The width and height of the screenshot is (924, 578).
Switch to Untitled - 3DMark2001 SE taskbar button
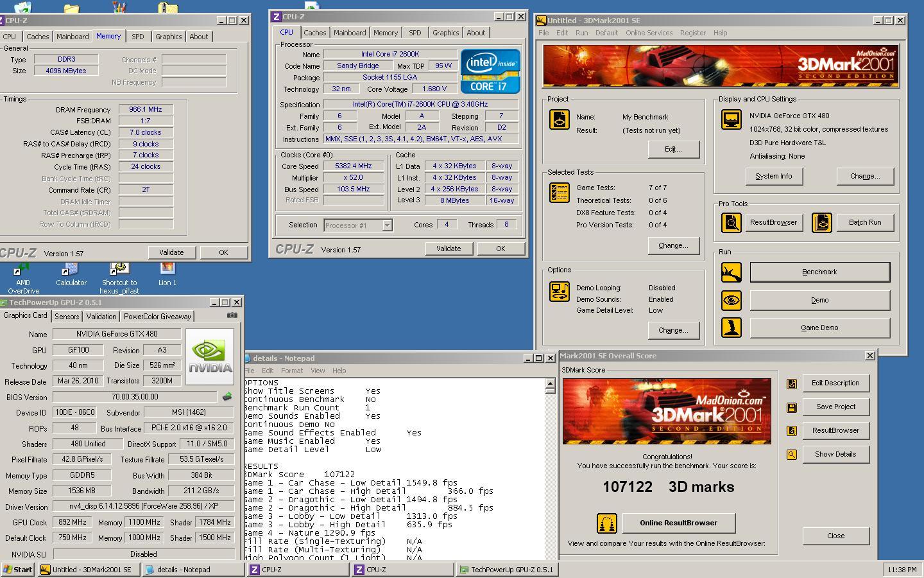click(89, 570)
